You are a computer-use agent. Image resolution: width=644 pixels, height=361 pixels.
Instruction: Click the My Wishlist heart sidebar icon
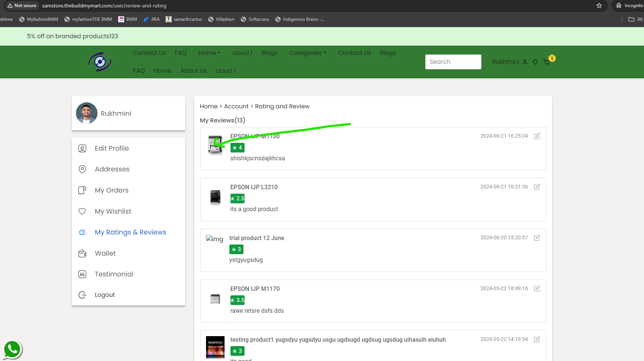coord(82,211)
